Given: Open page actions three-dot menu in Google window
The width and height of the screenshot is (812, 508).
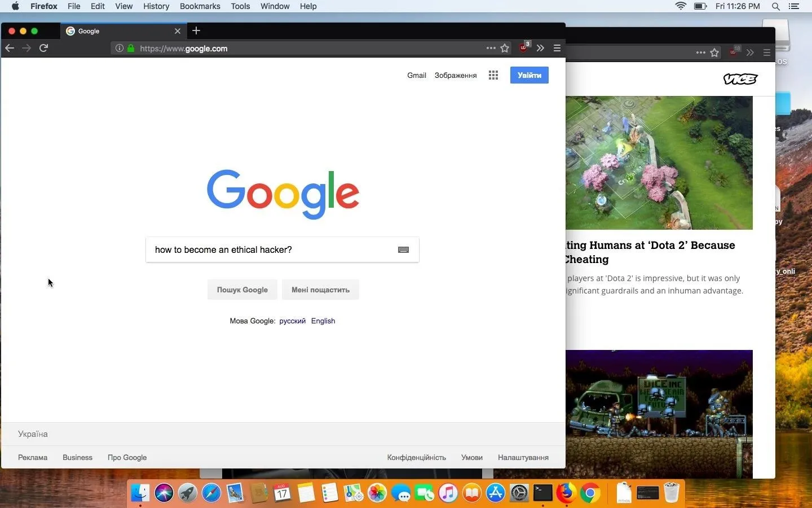Looking at the screenshot, I should 491,48.
